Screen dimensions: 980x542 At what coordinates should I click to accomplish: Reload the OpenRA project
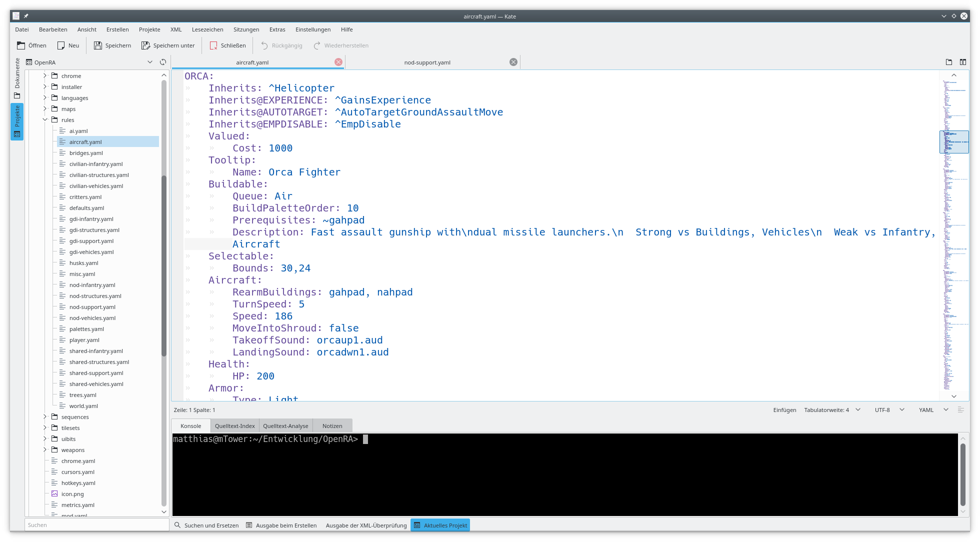(x=163, y=62)
